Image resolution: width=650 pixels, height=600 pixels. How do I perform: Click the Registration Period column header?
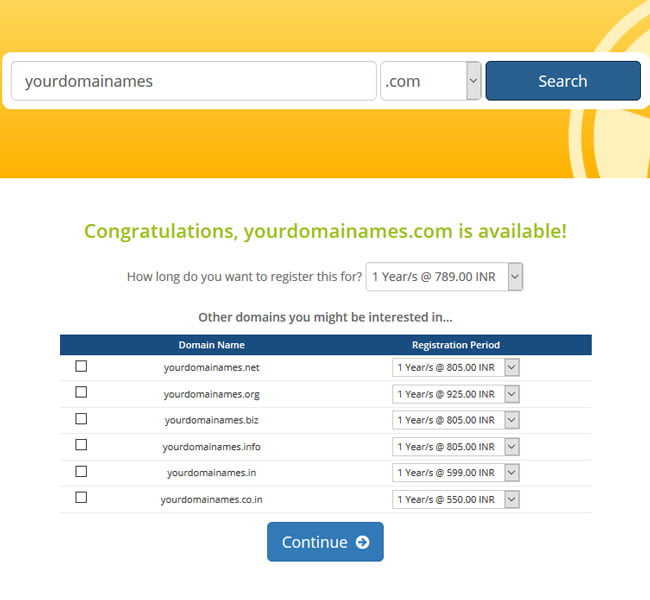coord(456,345)
